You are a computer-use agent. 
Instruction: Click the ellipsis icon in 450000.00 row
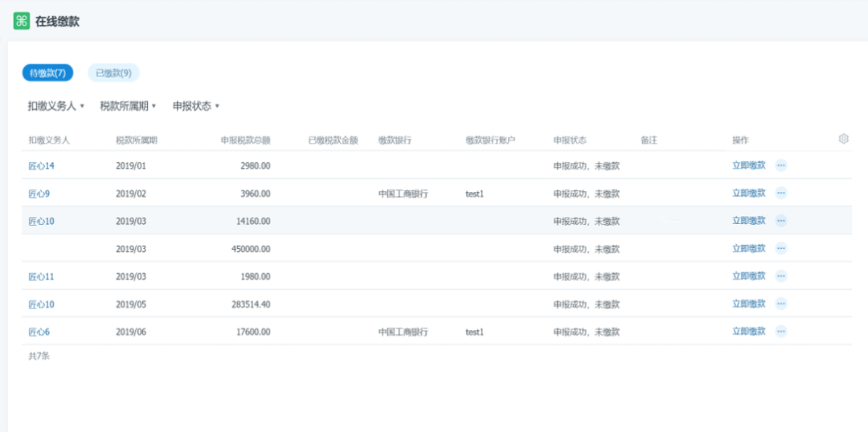(x=780, y=249)
